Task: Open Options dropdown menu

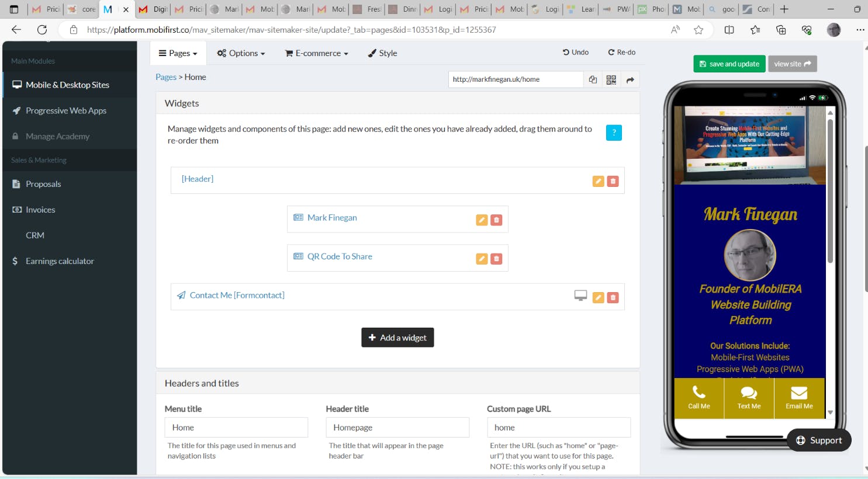Action: [x=241, y=53]
